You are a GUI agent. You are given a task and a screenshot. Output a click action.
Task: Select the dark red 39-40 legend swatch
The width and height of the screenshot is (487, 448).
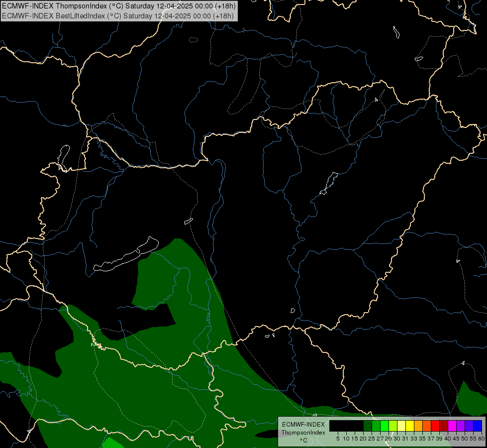[x=444, y=426]
